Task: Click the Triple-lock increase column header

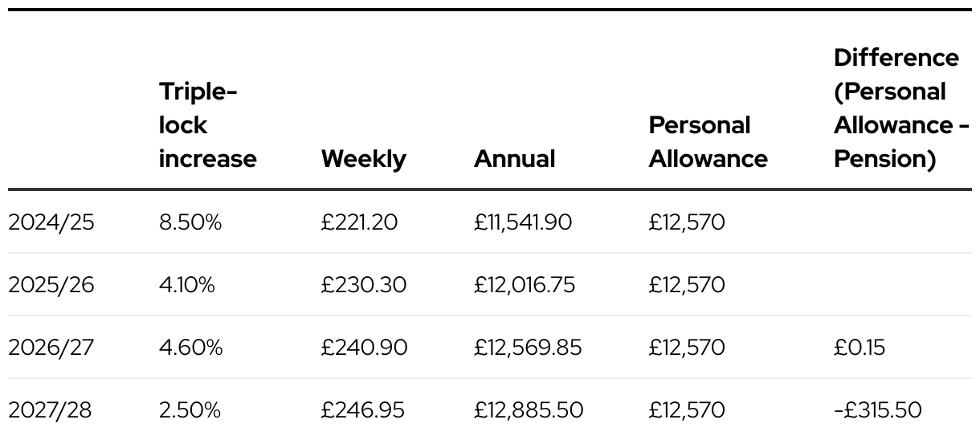Action: [207, 125]
